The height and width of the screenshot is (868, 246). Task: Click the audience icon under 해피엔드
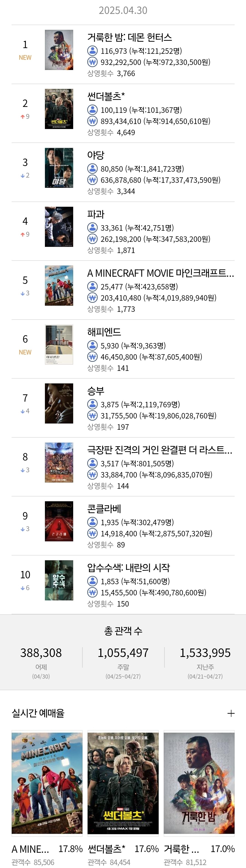[x=92, y=346]
